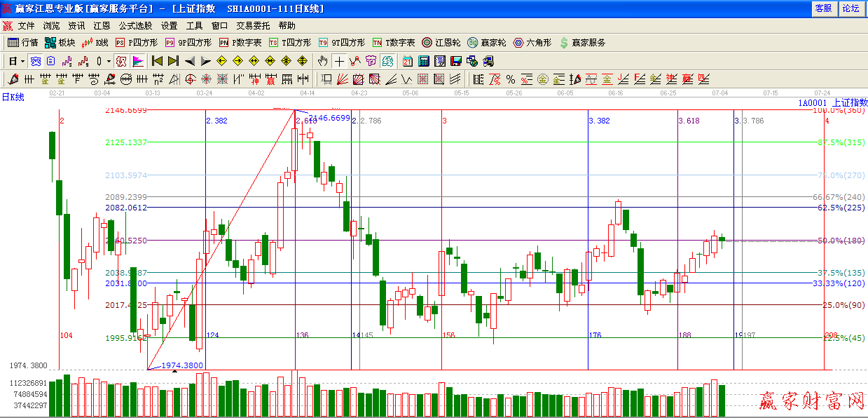Screen dimensions: 868x418
Task: Click the 客服 button in title bar
Action: (822, 8)
